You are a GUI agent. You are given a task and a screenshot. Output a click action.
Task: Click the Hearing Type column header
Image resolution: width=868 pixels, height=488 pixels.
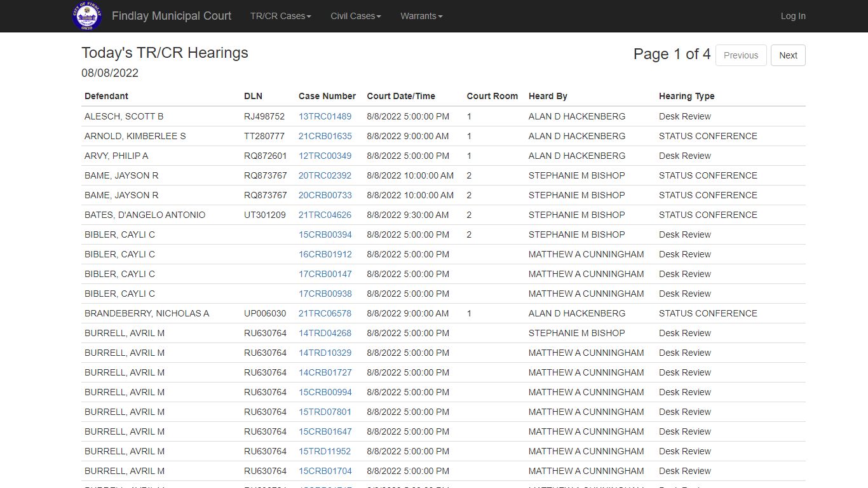[x=687, y=96]
